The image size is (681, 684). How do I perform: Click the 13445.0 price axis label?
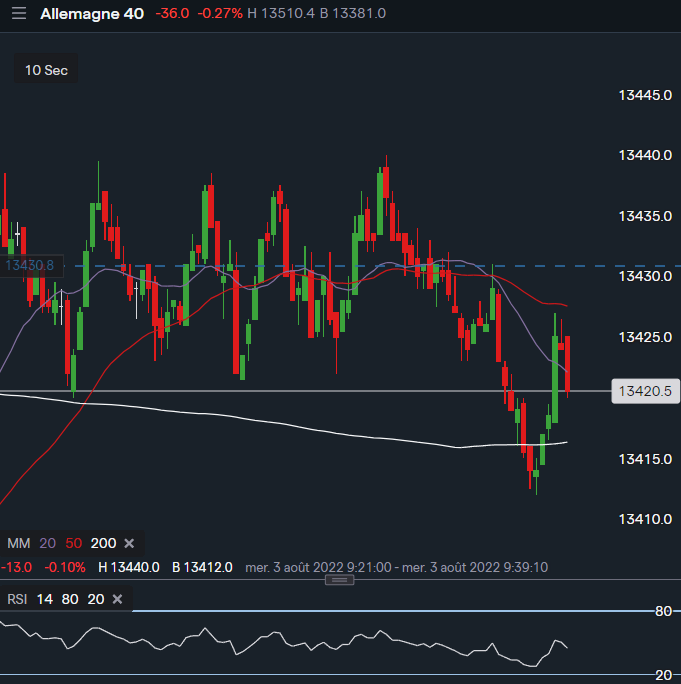click(645, 95)
